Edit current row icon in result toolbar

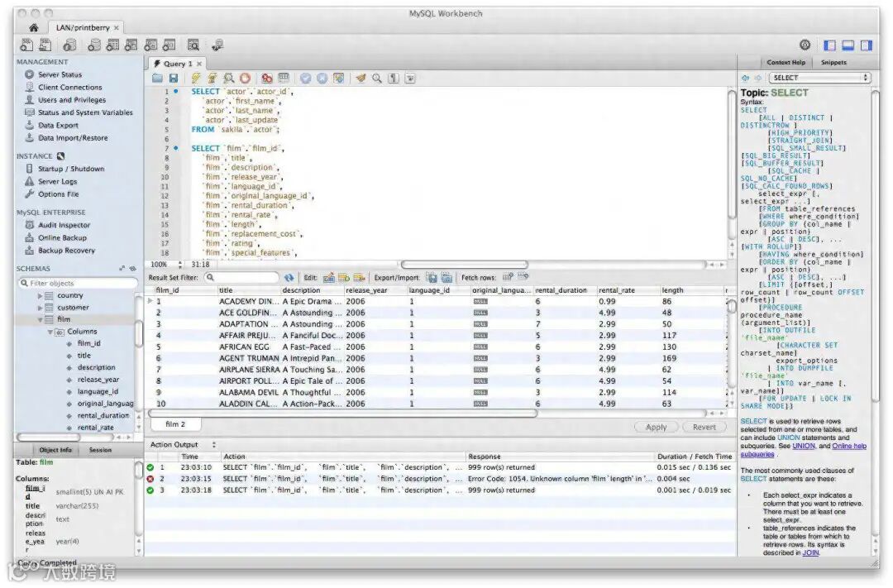coord(328,278)
